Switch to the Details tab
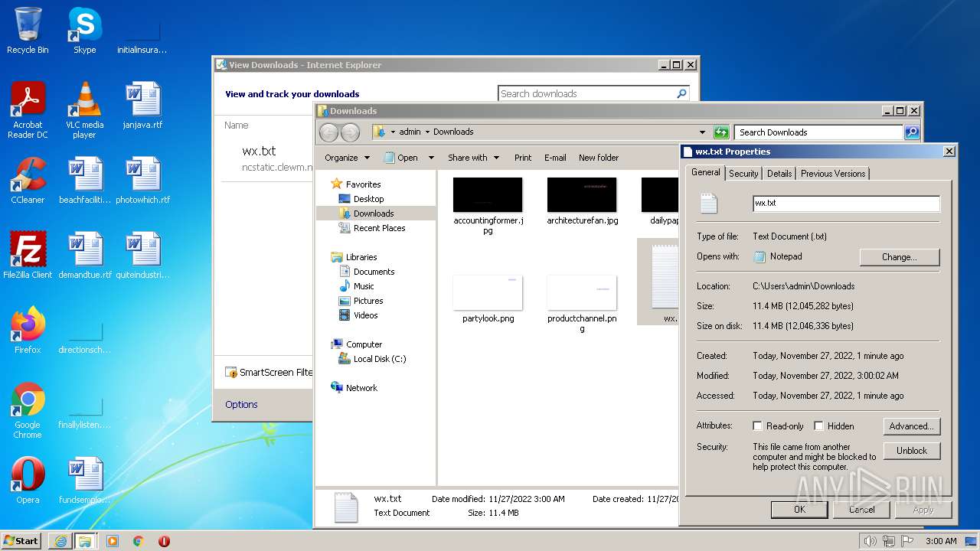Viewport: 980px width, 551px height. (x=779, y=174)
